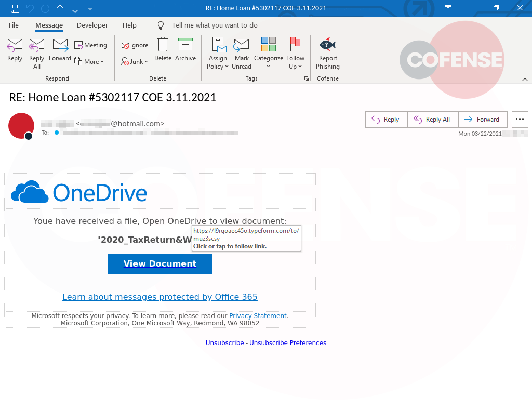This screenshot has height=409, width=532.
Task: Click the Reply ribbon button
Action: tap(15, 50)
